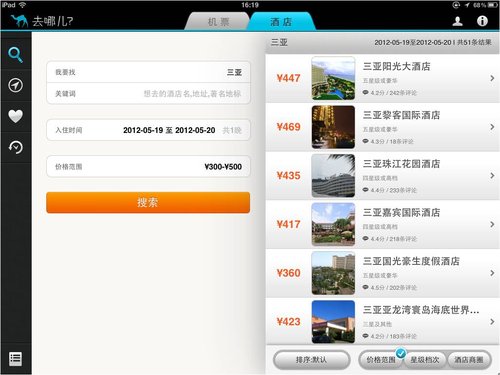Open the info icon in top bar
Viewport: 500px width, 375px height.
click(482, 21)
